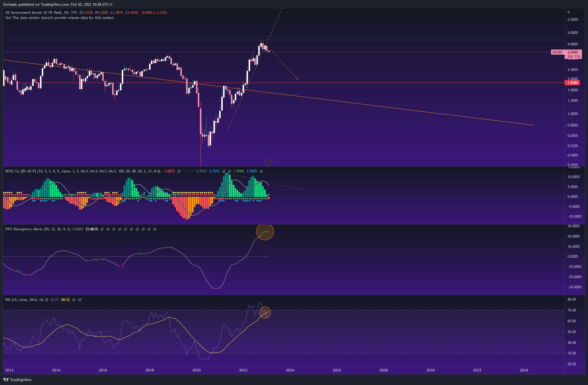Click the Zerkaalo published on TradingView.com header

(x=58, y=5)
